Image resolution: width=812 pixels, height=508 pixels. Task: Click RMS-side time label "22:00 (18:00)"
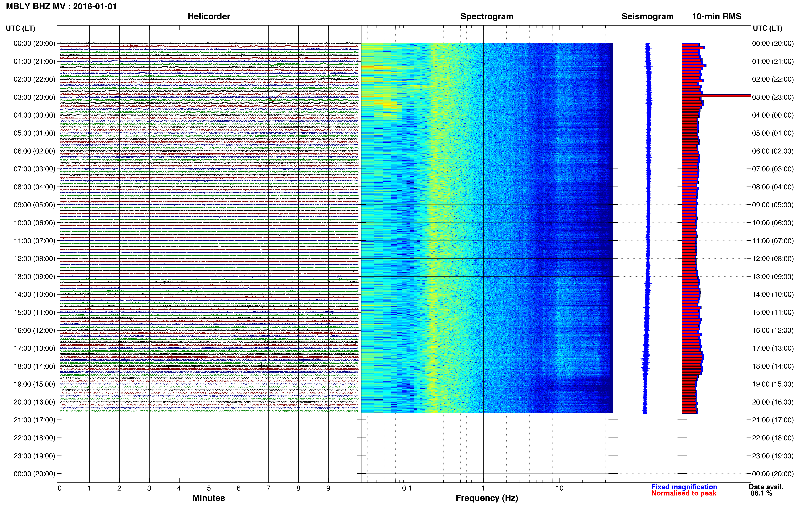click(773, 438)
